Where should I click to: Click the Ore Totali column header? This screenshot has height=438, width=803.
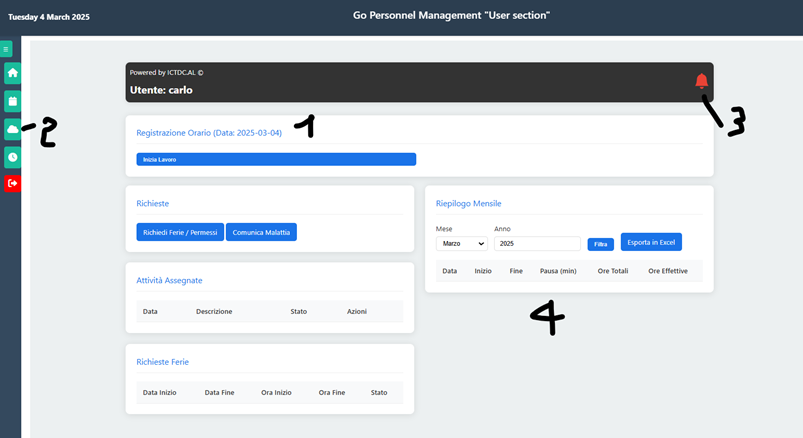coord(612,271)
